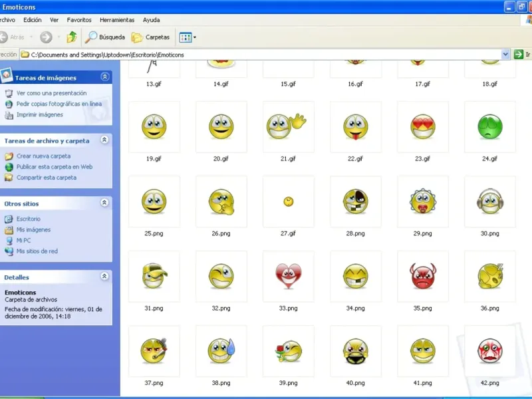Select the waving hand emoticon 21.gif
Viewport: 532px width, 399px height.
[x=289, y=127]
